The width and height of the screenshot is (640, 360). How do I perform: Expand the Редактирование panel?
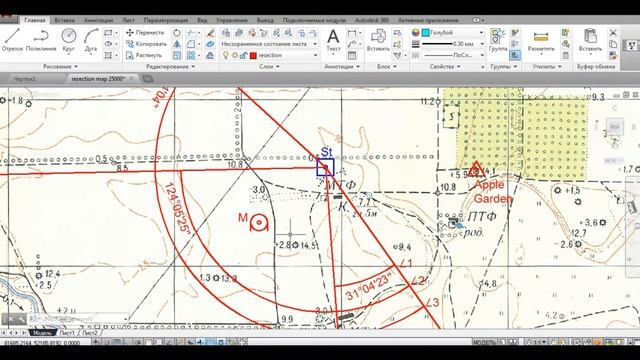click(170, 66)
